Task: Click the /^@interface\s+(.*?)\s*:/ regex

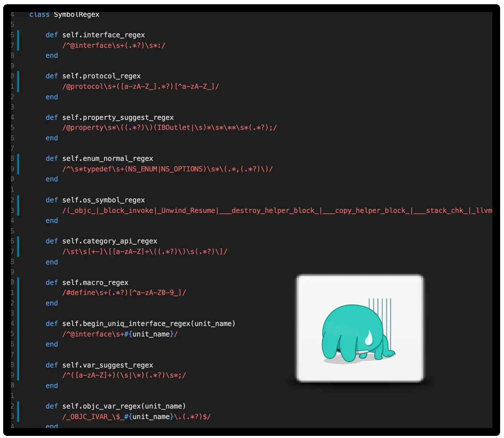Action: (114, 45)
